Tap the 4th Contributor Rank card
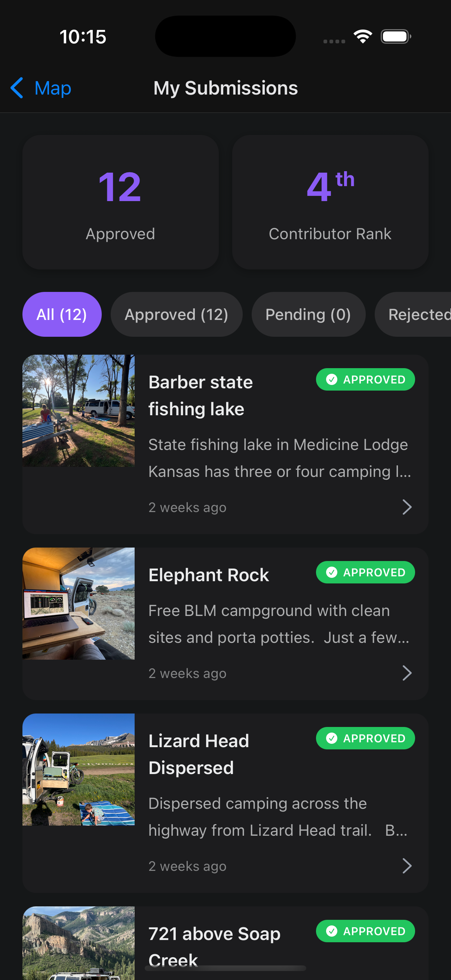The width and height of the screenshot is (451, 980). click(330, 202)
